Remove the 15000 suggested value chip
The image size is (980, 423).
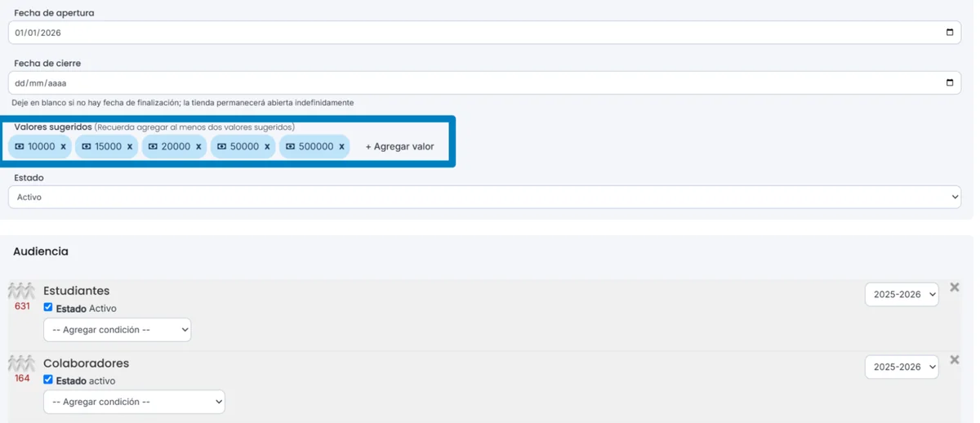[129, 147]
